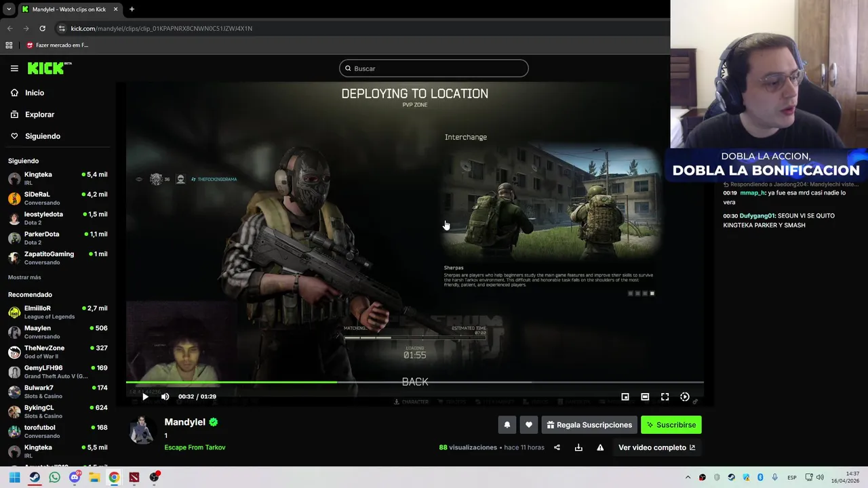Viewport: 868px width, 488px height.
Task: Open ElmiilloR recommended channel
Action: (58, 312)
